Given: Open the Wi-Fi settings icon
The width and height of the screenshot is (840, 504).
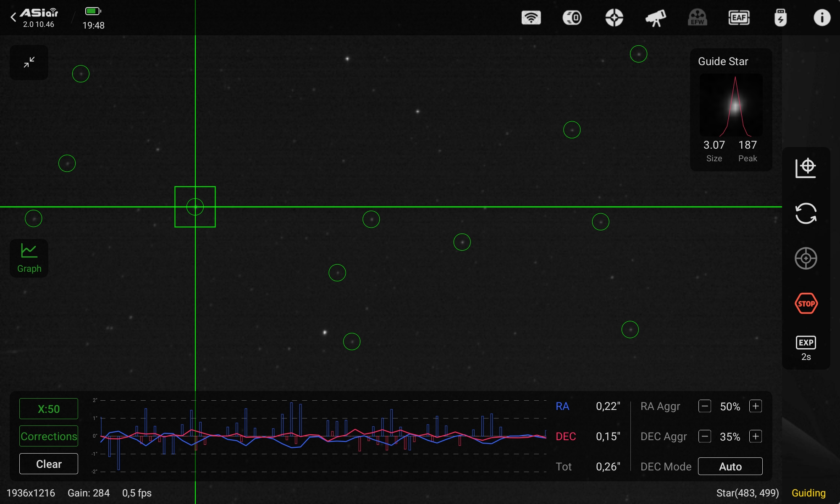Looking at the screenshot, I should click(531, 18).
